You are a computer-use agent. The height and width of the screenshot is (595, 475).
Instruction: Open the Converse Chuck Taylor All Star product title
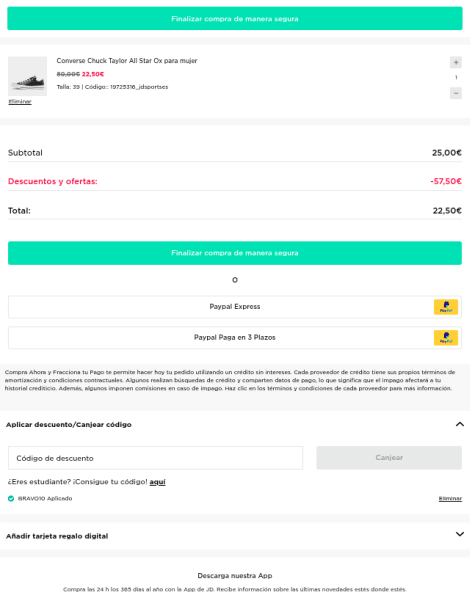pyautogui.click(x=128, y=61)
